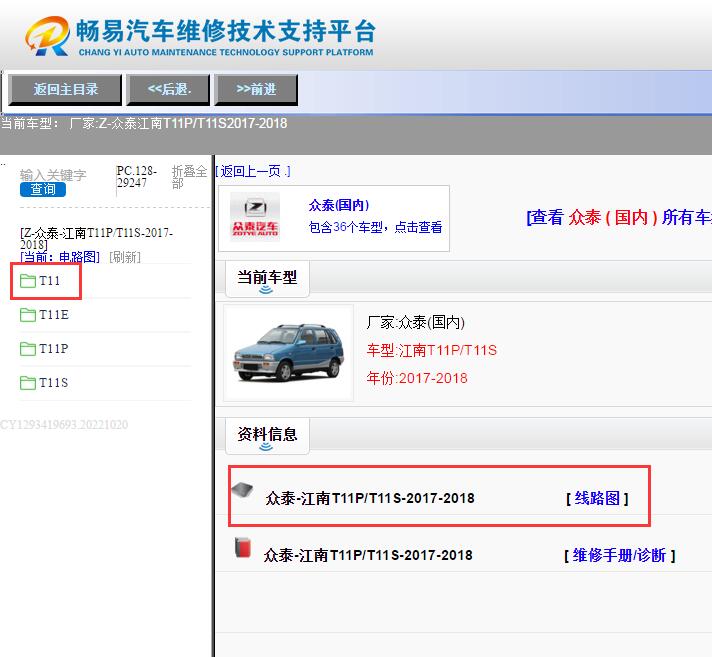The image size is (712, 657).
Task: Click the Zotye 众泰汽车 brand logo
Action: click(255, 217)
